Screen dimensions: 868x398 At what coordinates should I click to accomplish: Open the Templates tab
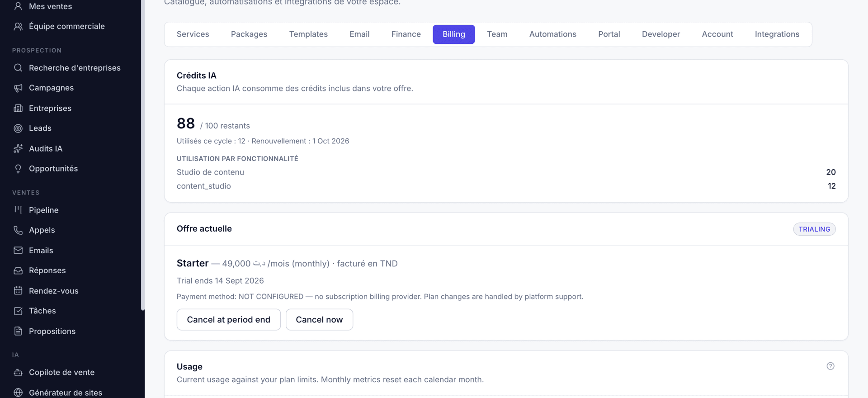[x=308, y=34]
